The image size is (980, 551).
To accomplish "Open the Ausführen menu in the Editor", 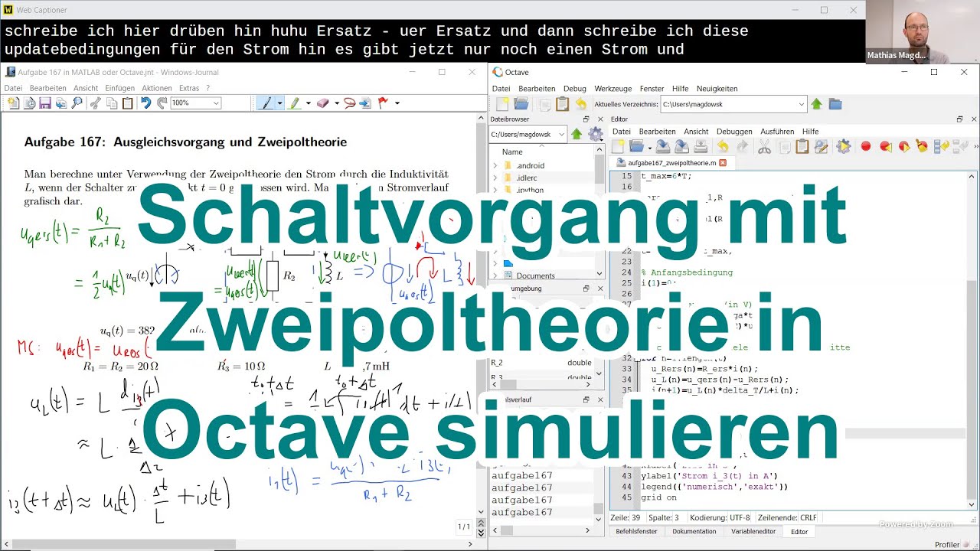I will (x=778, y=132).
